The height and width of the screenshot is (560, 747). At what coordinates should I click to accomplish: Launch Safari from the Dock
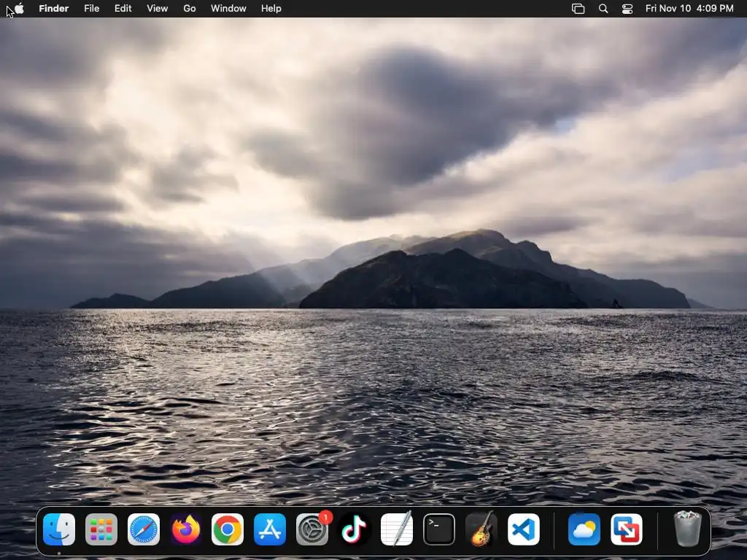pos(144,529)
